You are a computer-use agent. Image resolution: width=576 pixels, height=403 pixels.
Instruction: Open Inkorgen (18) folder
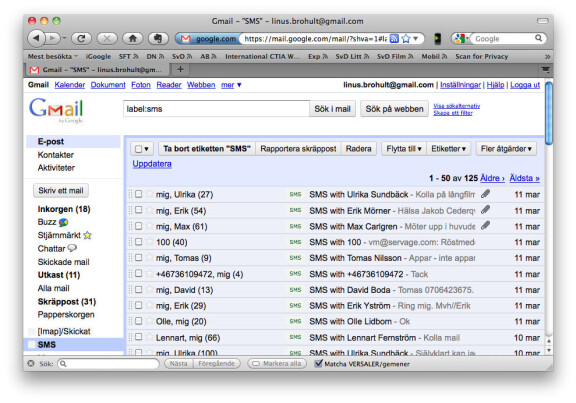coord(64,209)
